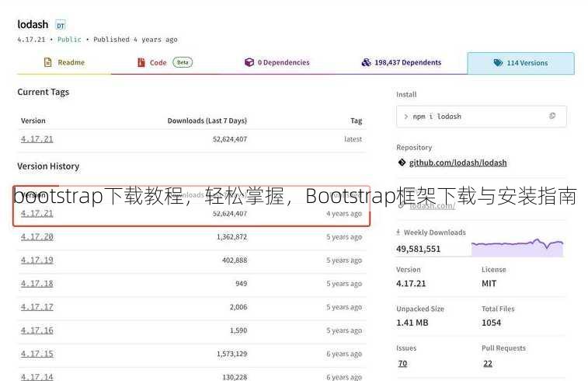This screenshot has height=381, width=588.
Task: Open the 22 pull requests link
Action: click(488, 363)
